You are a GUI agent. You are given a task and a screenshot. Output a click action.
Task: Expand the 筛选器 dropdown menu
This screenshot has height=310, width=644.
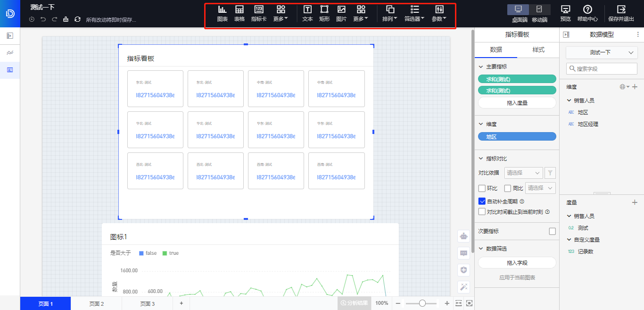click(x=414, y=13)
